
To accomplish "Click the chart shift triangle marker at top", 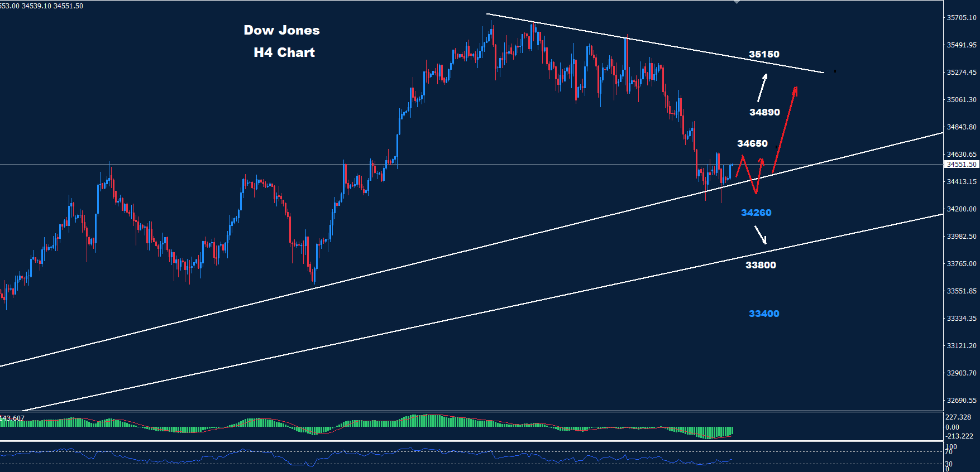I will [x=737, y=2].
